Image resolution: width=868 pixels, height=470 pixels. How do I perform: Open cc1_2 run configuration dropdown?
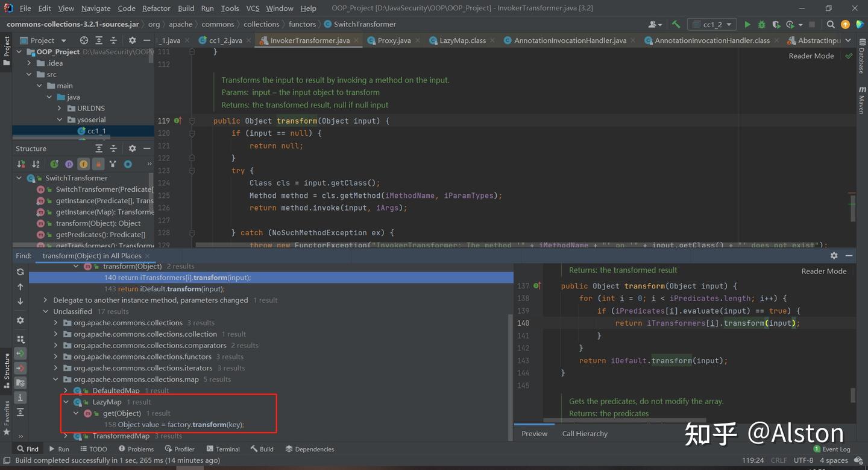pyautogui.click(x=711, y=25)
